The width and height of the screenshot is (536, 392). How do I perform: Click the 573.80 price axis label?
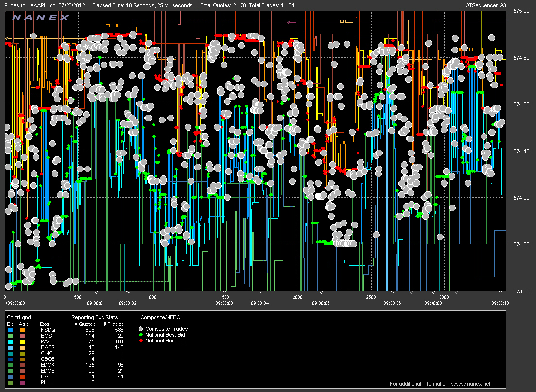521,291
